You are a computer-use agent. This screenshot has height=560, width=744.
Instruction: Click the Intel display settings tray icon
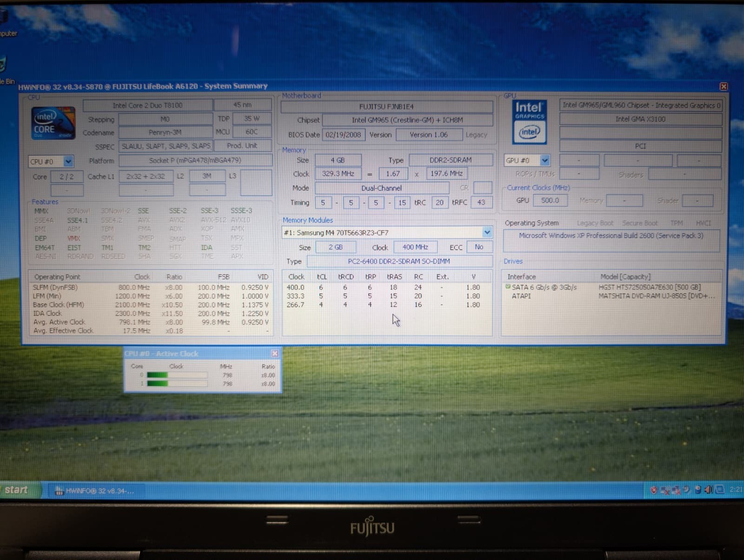pyautogui.click(x=719, y=490)
